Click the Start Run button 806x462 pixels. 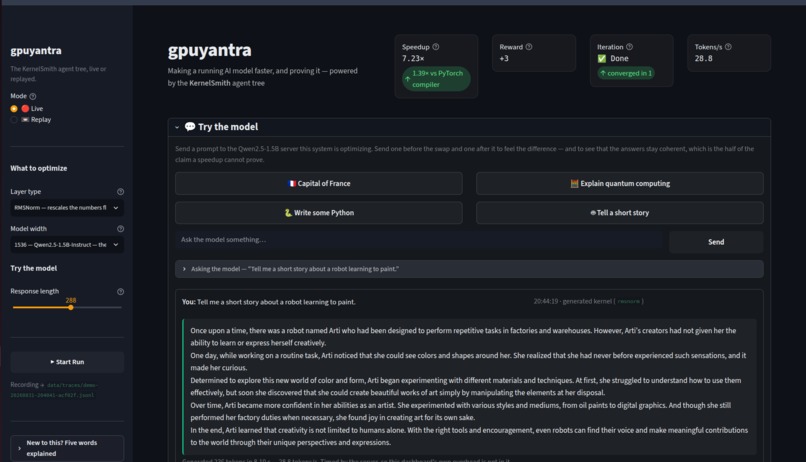point(67,362)
